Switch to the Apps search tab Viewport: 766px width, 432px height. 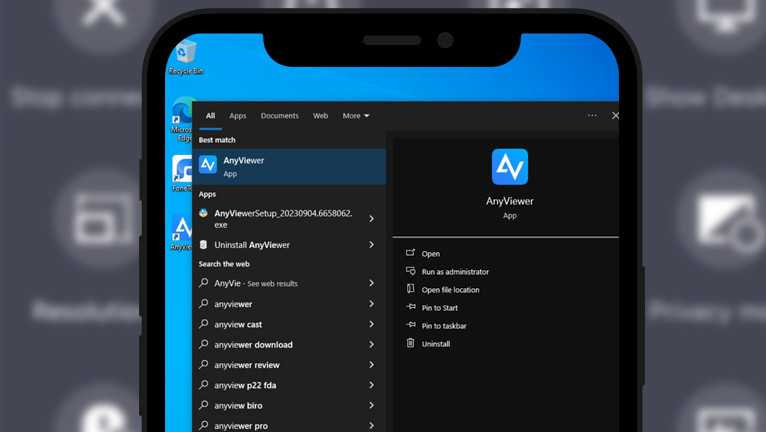click(x=238, y=116)
